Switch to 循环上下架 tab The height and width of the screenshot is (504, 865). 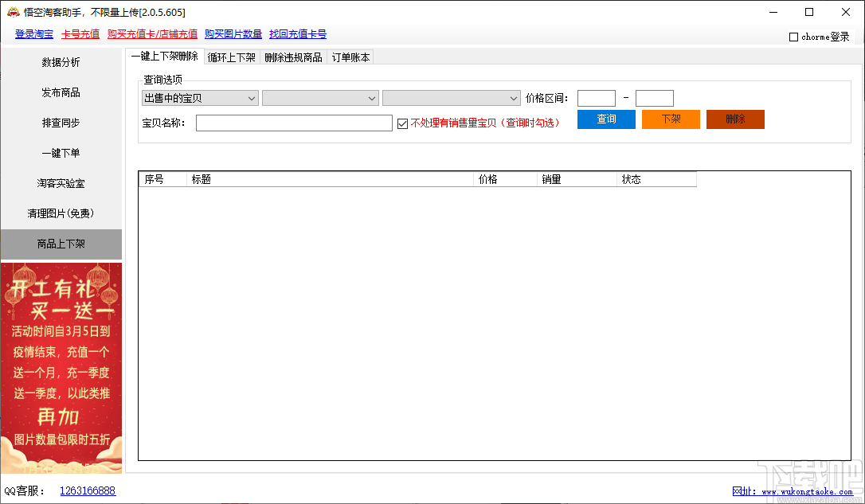click(232, 57)
